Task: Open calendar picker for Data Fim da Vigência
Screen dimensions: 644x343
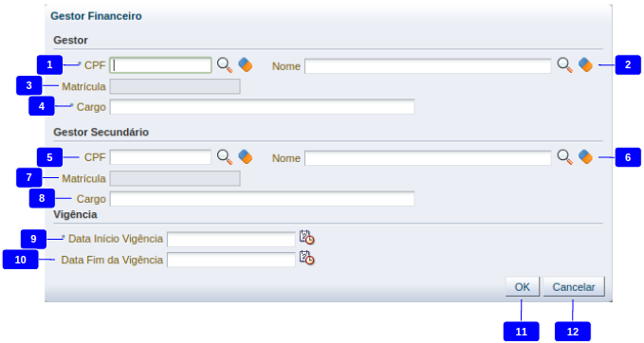Action: [x=306, y=258]
